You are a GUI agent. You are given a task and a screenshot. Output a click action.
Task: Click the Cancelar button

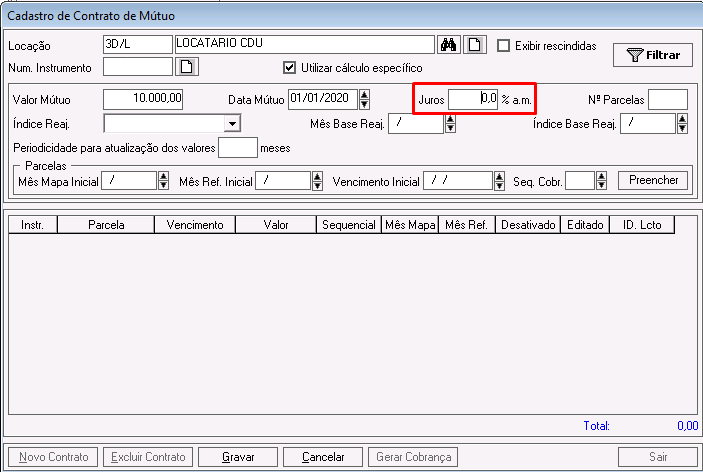click(323, 457)
